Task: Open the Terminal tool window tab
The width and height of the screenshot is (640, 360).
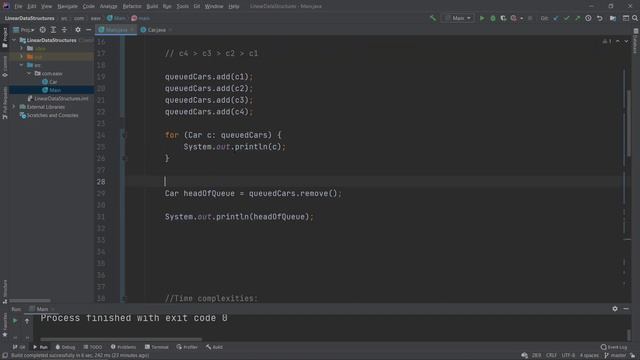Action: point(156,347)
